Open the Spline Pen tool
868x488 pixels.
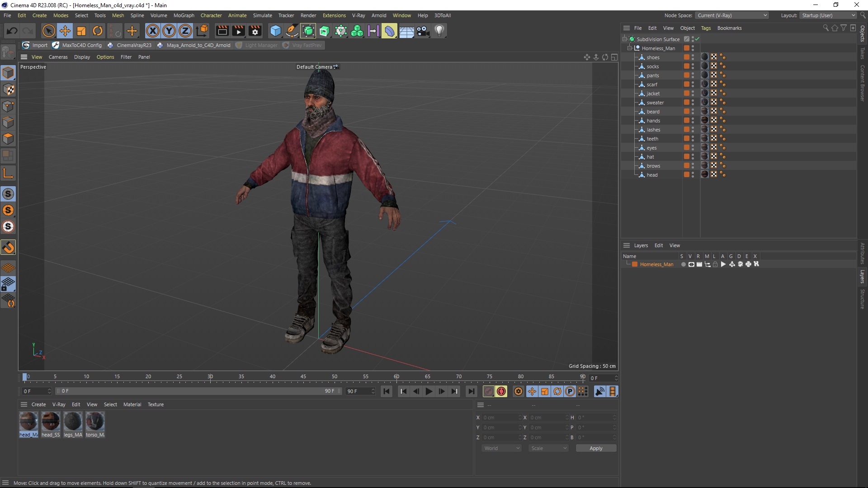(292, 31)
